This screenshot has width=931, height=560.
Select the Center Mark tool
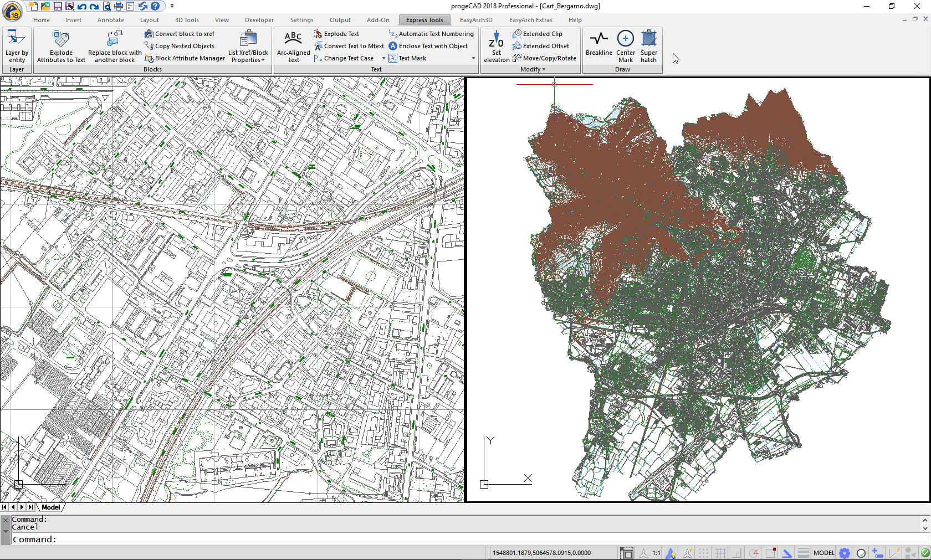(x=626, y=46)
